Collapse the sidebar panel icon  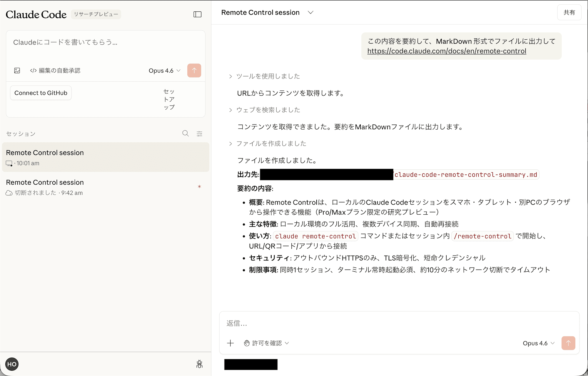pyautogui.click(x=198, y=14)
